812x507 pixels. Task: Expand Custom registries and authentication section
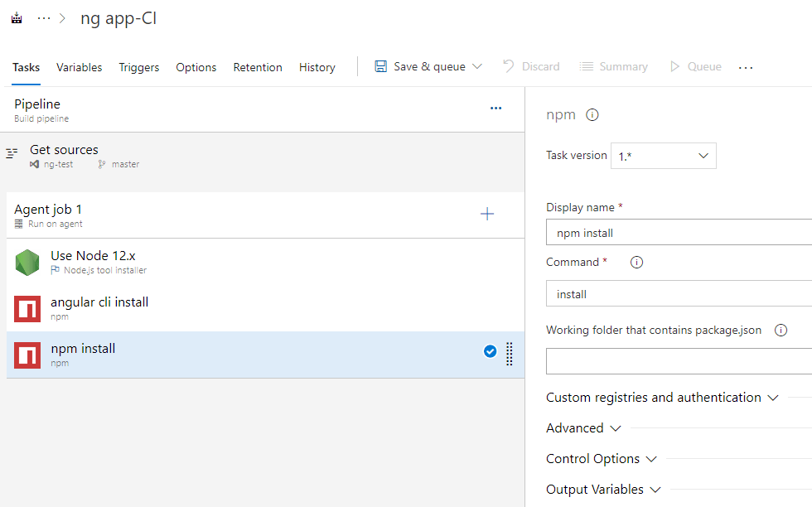pyautogui.click(x=662, y=398)
